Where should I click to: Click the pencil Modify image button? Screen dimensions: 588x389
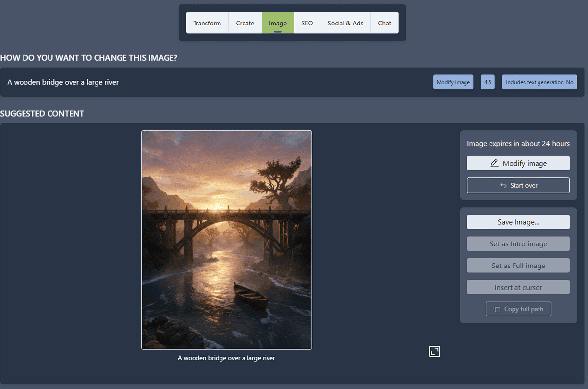click(x=518, y=163)
